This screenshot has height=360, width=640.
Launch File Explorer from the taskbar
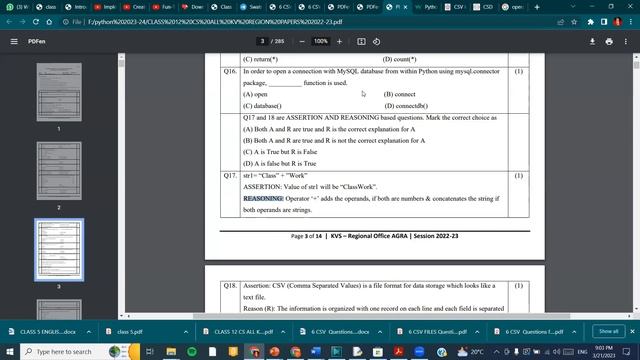171,351
